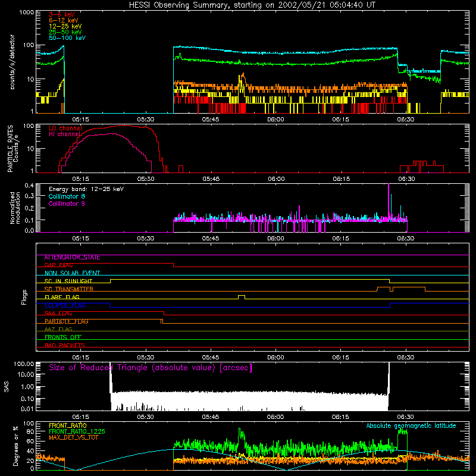Select the Collimator 8 legend label
This screenshot has height=476, width=476.
pos(67,196)
